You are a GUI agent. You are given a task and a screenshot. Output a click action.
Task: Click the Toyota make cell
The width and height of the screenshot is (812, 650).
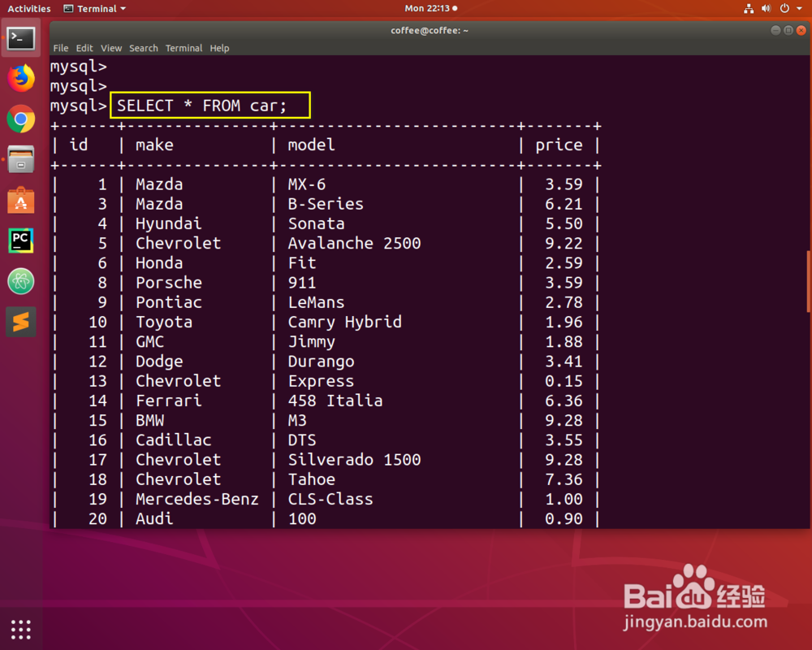coord(164,323)
